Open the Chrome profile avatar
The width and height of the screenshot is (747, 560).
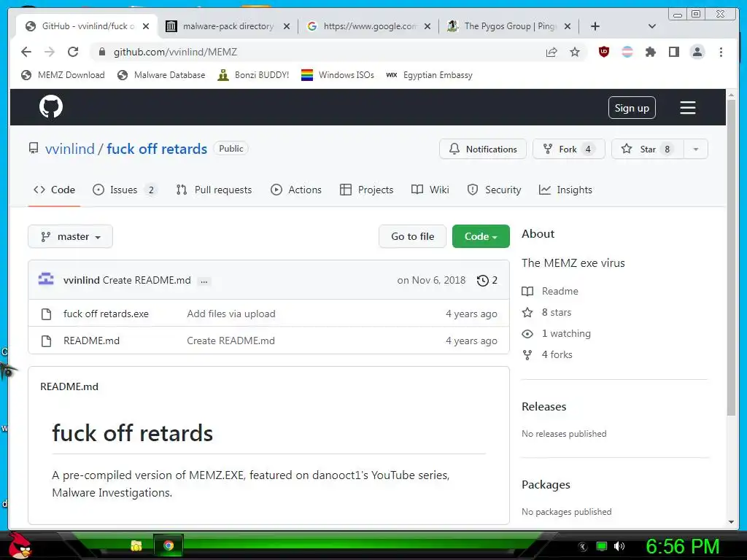click(x=697, y=52)
